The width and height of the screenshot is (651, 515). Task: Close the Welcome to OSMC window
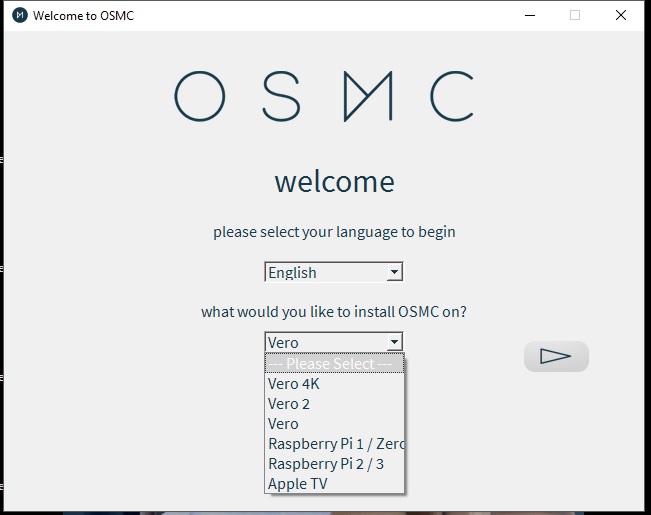621,15
